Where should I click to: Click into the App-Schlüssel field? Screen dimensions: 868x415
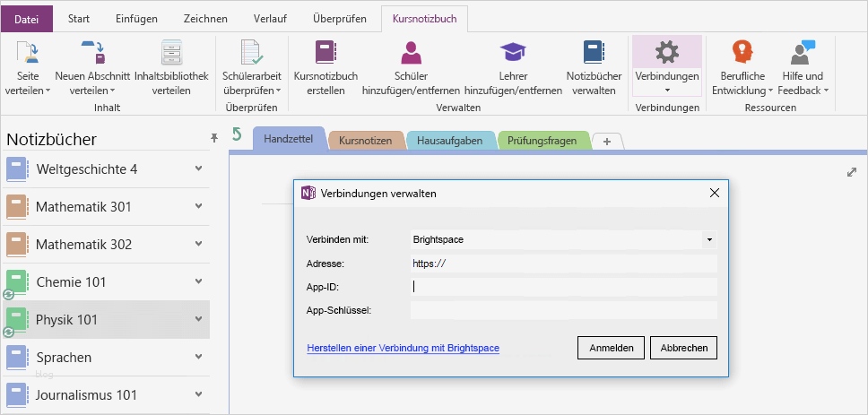[563, 310]
